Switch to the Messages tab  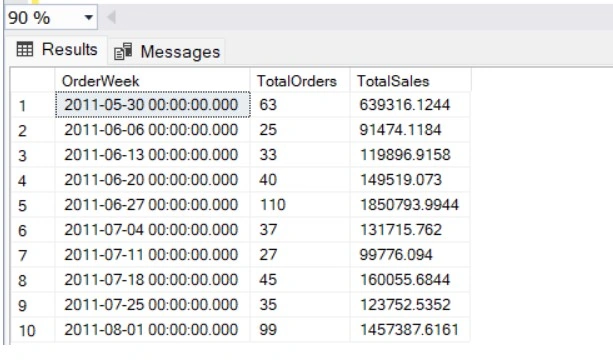tap(167, 52)
